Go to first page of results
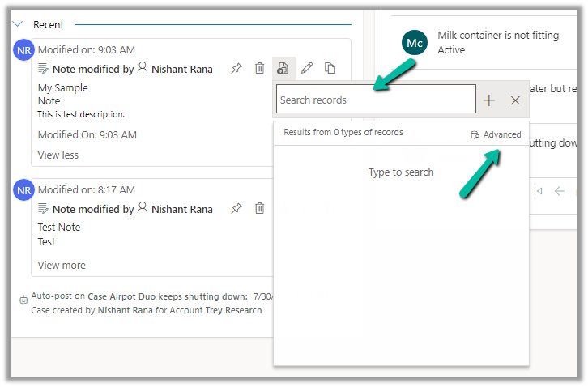This screenshot has height=387, width=588. [x=538, y=191]
